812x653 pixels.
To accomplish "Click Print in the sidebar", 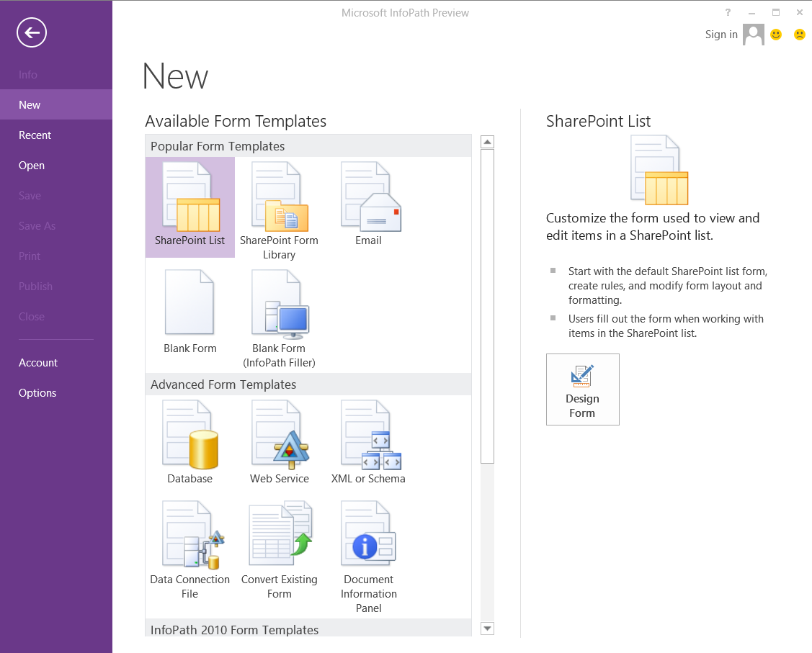I will [x=56, y=256].
